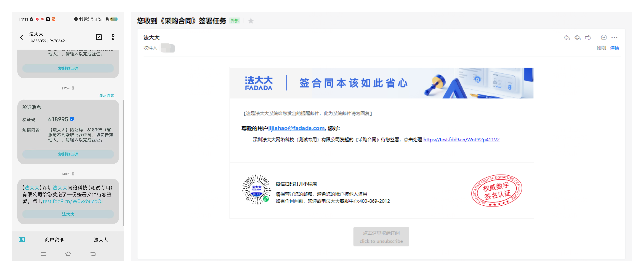Click the SMS number 106550591196706421
This screenshot has width=644, height=273.
(x=48, y=41)
